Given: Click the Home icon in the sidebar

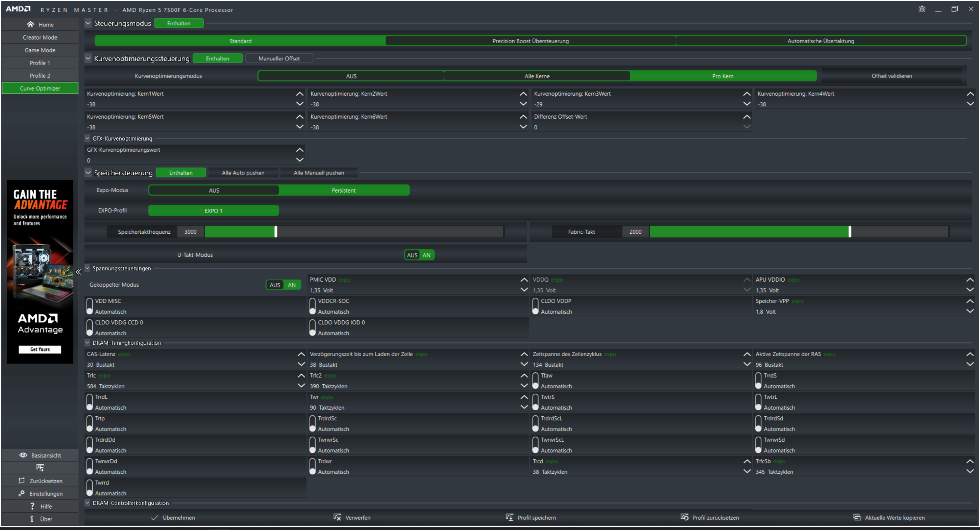Looking at the screenshot, I should (x=30, y=24).
